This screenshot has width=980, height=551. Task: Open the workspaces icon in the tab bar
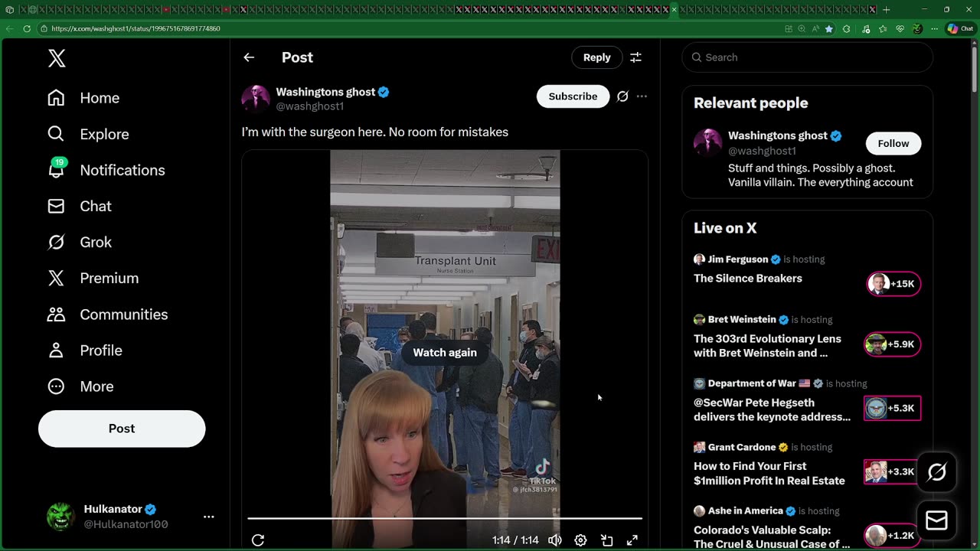point(9,10)
